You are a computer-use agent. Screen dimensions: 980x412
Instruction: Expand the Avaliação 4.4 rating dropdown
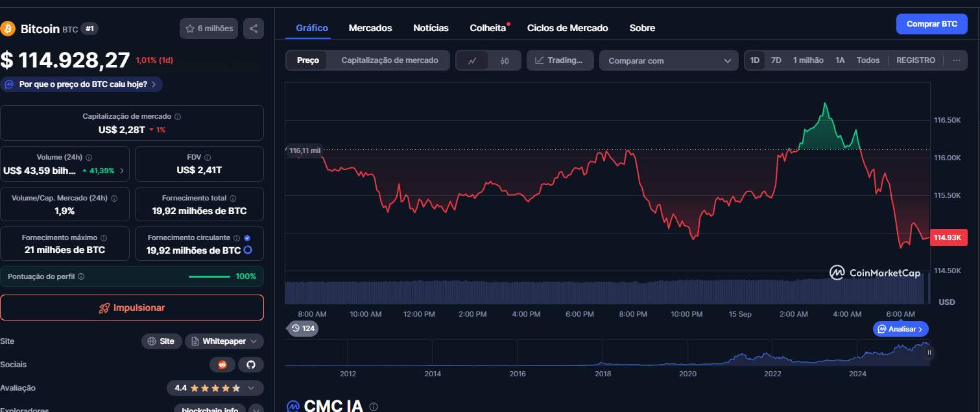[x=215, y=388]
